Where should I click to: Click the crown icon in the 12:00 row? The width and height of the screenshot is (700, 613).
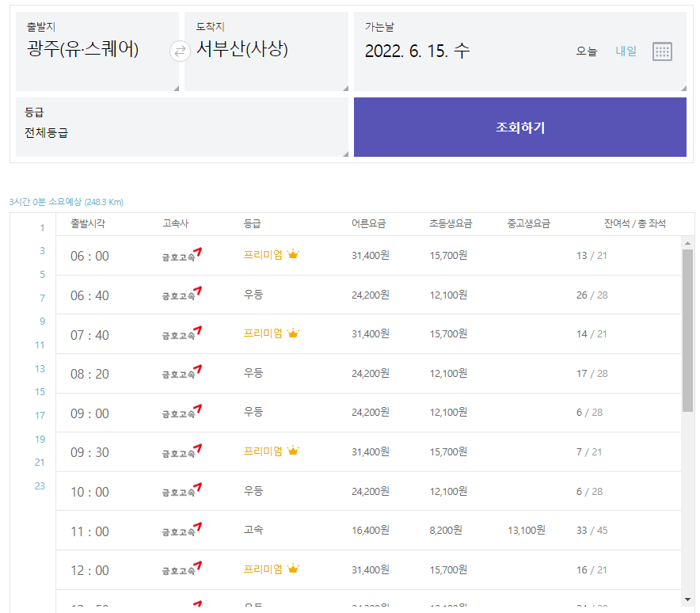click(x=293, y=569)
